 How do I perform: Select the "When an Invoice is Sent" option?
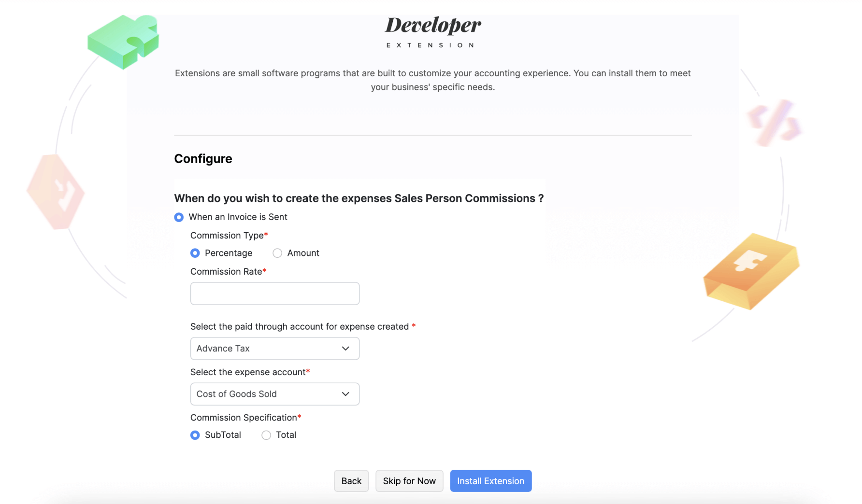179,217
